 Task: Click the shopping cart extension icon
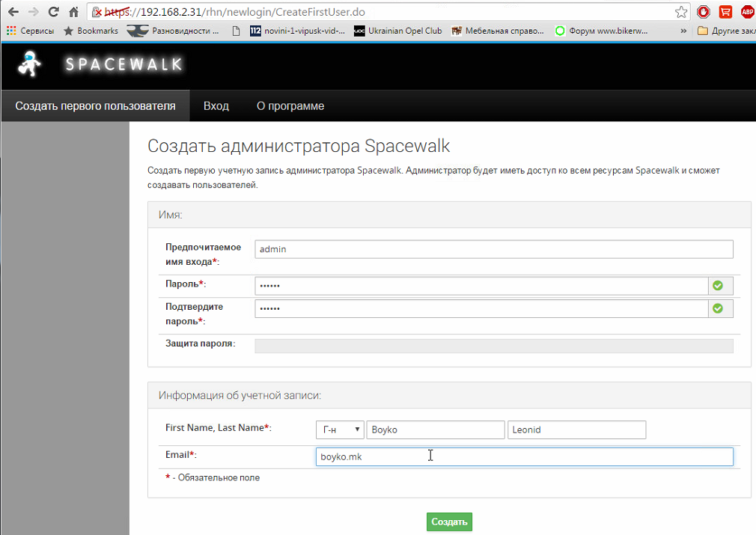point(725,12)
